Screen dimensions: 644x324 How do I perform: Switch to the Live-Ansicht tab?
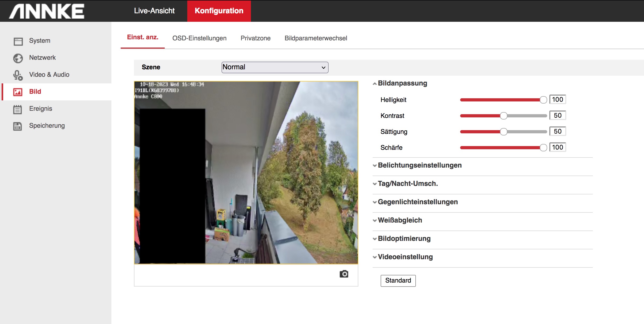(x=154, y=11)
